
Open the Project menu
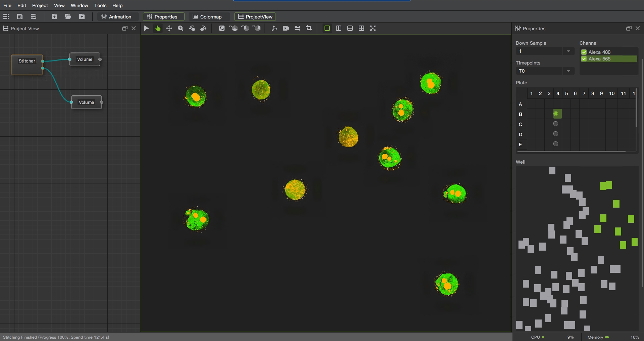click(40, 5)
